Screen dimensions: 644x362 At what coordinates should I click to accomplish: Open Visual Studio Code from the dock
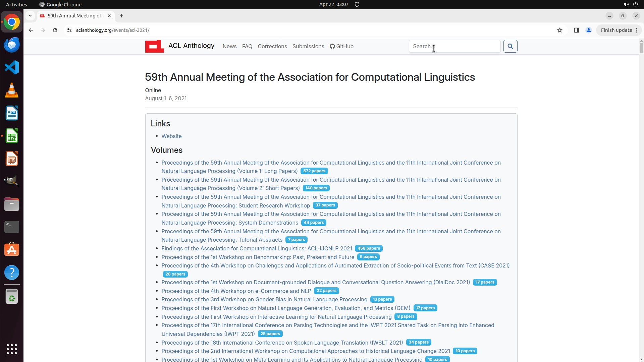click(x=12, y=67)
